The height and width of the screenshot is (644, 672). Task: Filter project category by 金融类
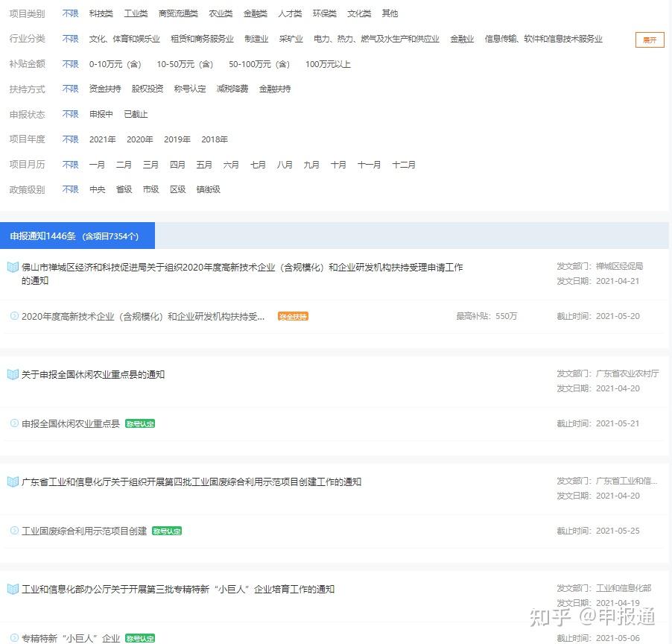[x=256, y=13]
